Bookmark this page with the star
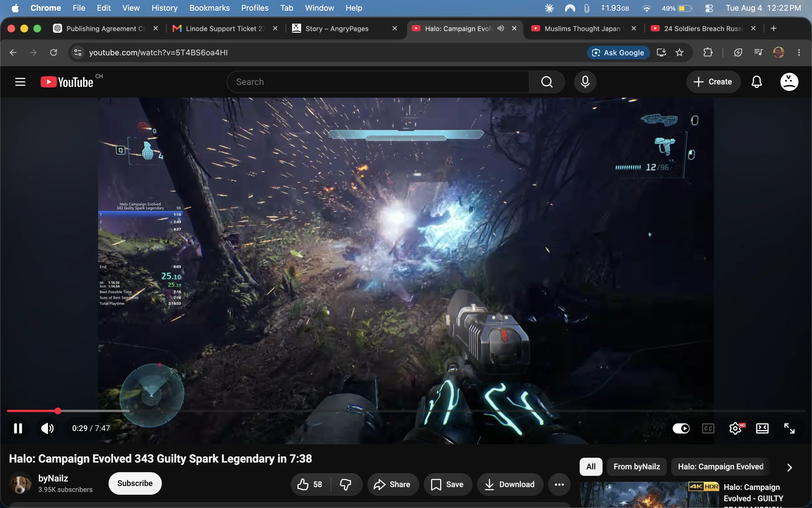This screenshot has width=812, height=508. pyautogui.click(x=679, y=52)
